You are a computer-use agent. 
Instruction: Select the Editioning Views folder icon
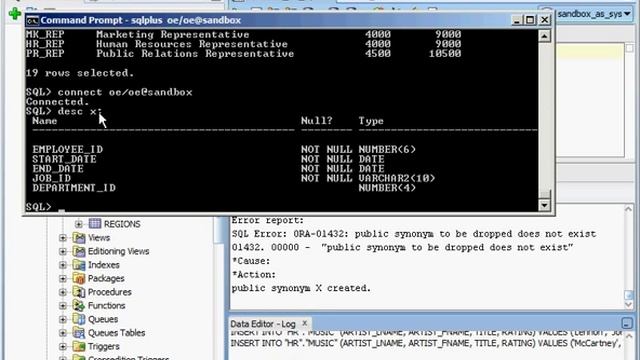pyautogui.click(x=79, y=251)
